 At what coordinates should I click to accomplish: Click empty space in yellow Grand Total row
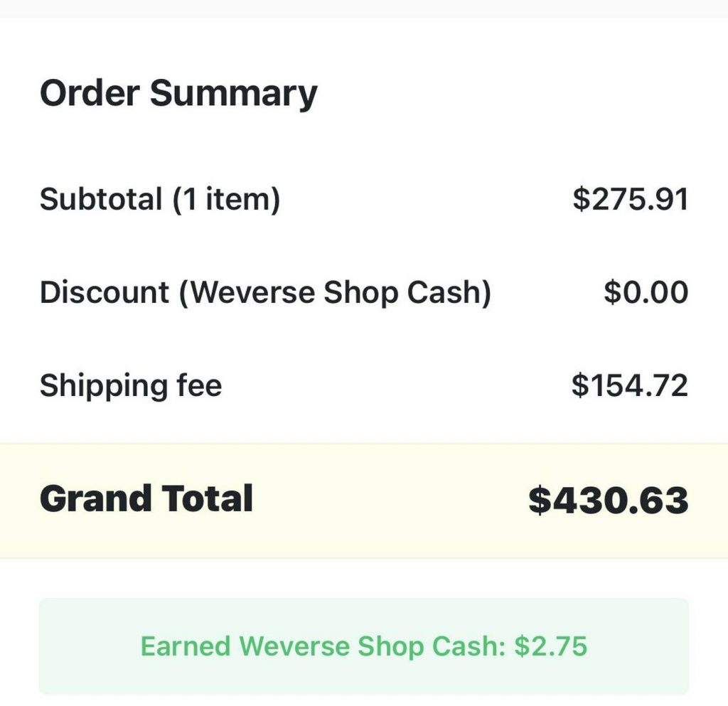[x=390, y=501]
